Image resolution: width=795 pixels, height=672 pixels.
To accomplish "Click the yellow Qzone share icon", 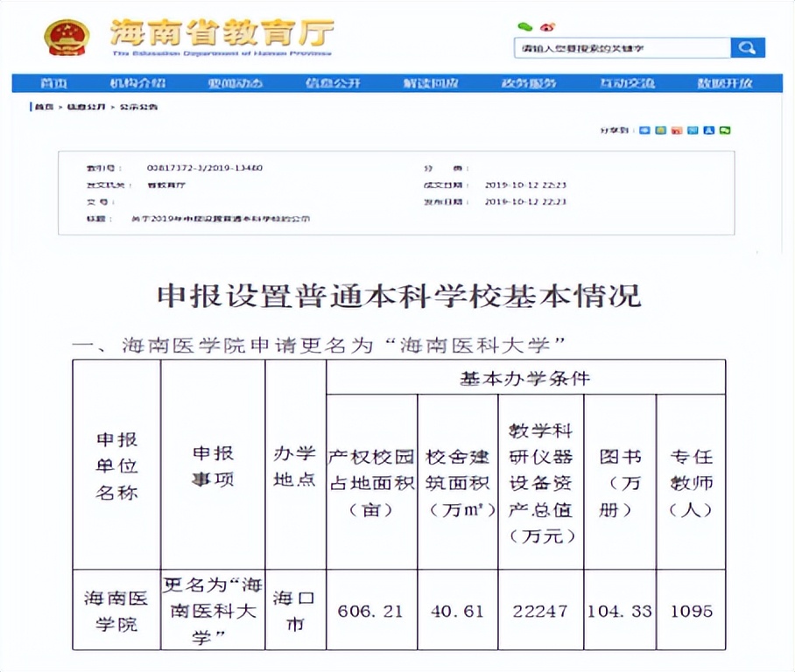I will click(x=660, y=131).
